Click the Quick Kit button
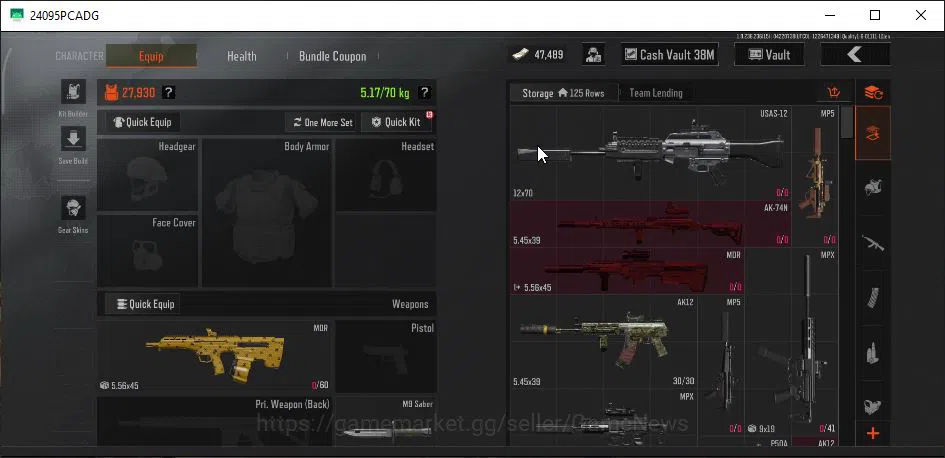The width and height of the screenshot is (945, 458). click(396, 122)
